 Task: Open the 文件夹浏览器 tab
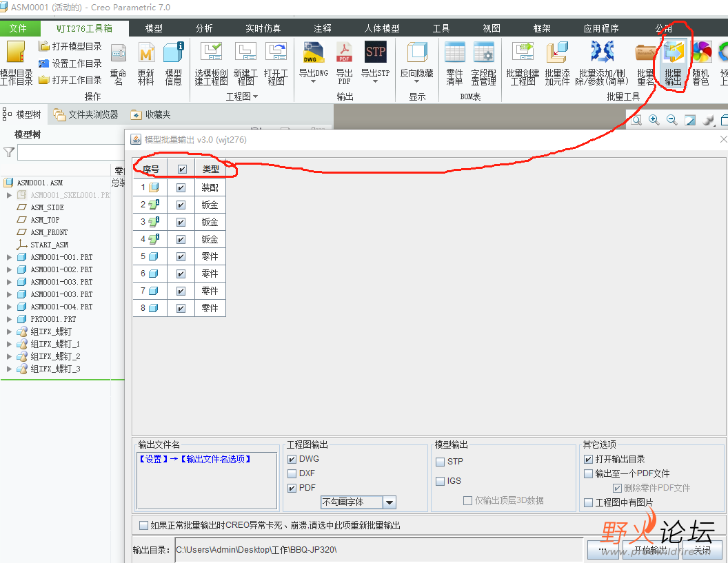tap(86, 114)
